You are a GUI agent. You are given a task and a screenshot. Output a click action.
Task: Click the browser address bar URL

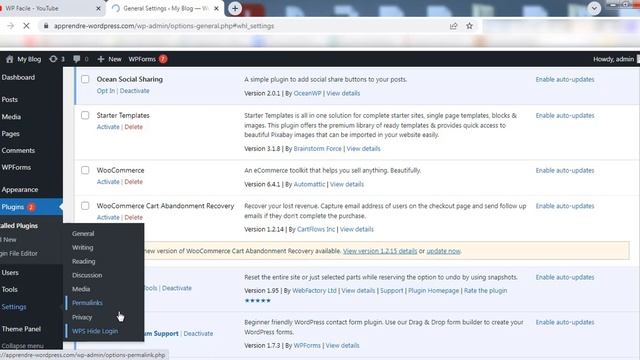tap(164, 26)
